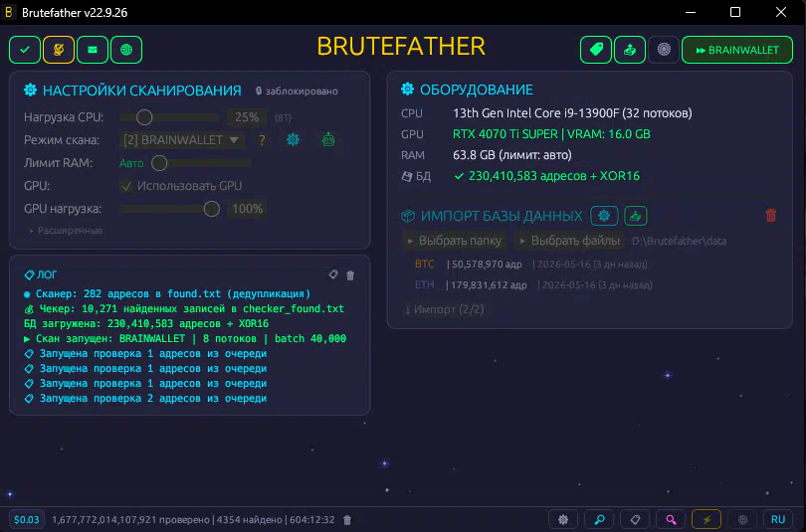This screenshot has height=532, width=806.
Task: Reset the statistics using status bar trash icon
Action: (347, 520)
